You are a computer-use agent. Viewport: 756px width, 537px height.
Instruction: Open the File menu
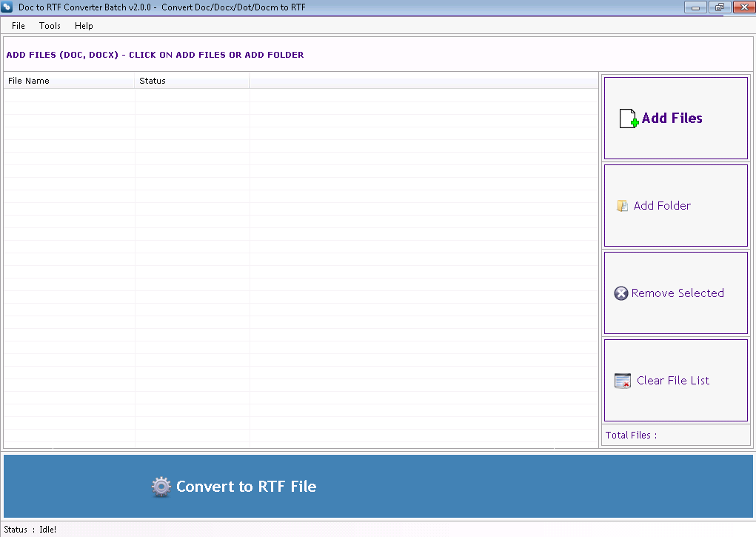19,26
